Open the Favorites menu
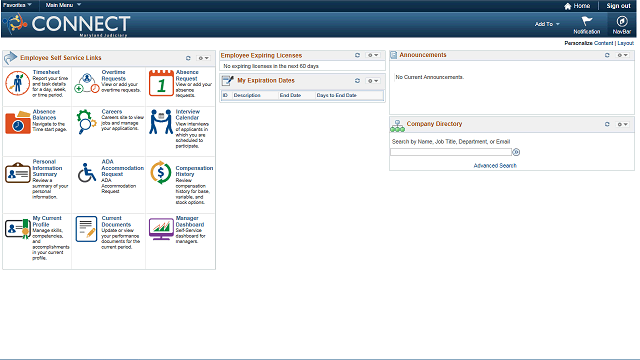The image size is (640, 360). (x=17, y=5)
